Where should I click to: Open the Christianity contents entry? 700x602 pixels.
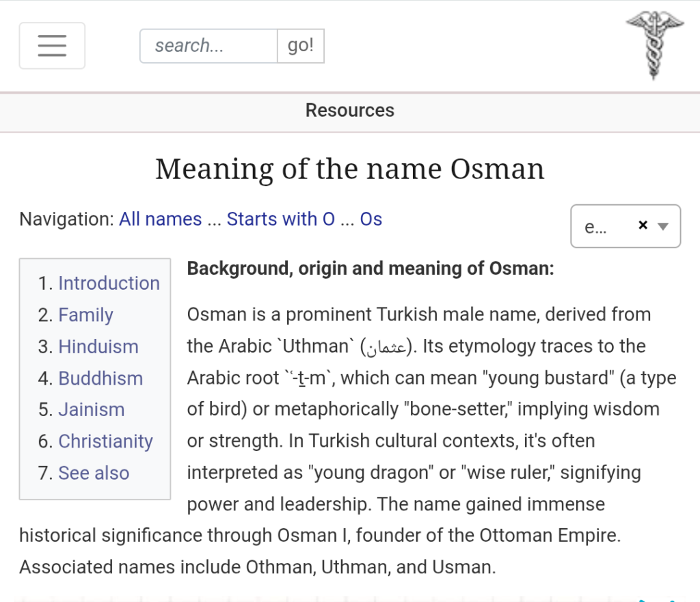pyautogui.click(x=105, y=441)
